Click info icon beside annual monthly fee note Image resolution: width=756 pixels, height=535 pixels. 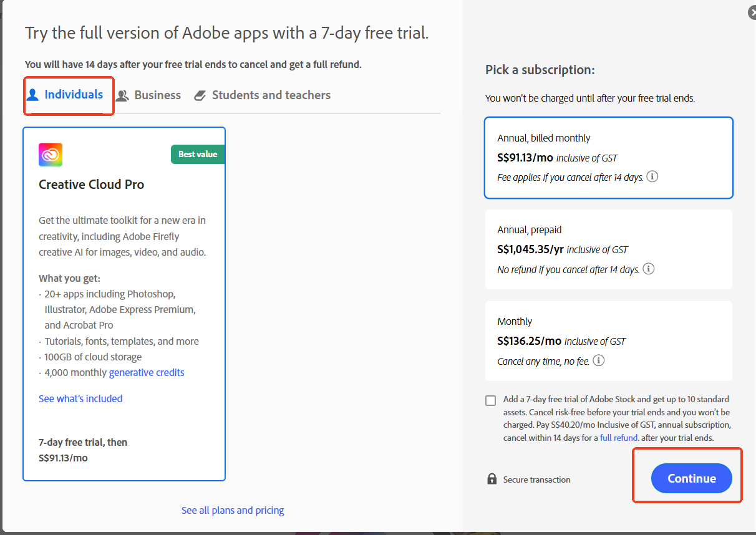[652, 177]
